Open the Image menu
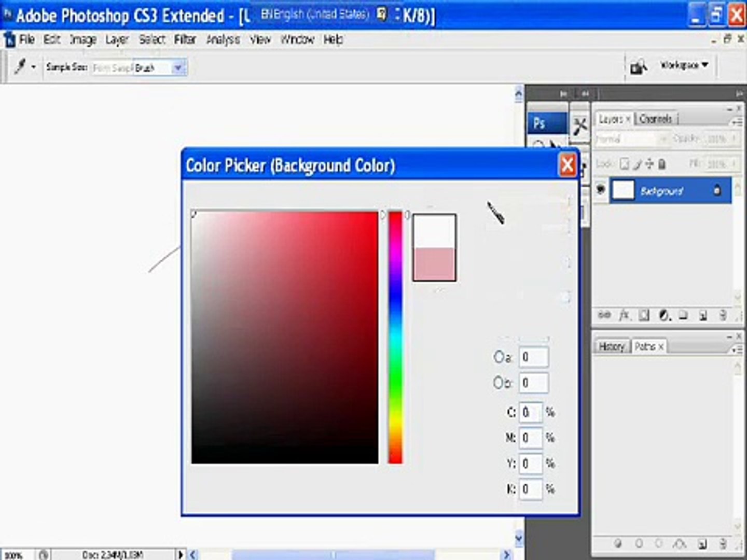The width and height of the screenshot is (747, 560). click(x=83, y=39)
